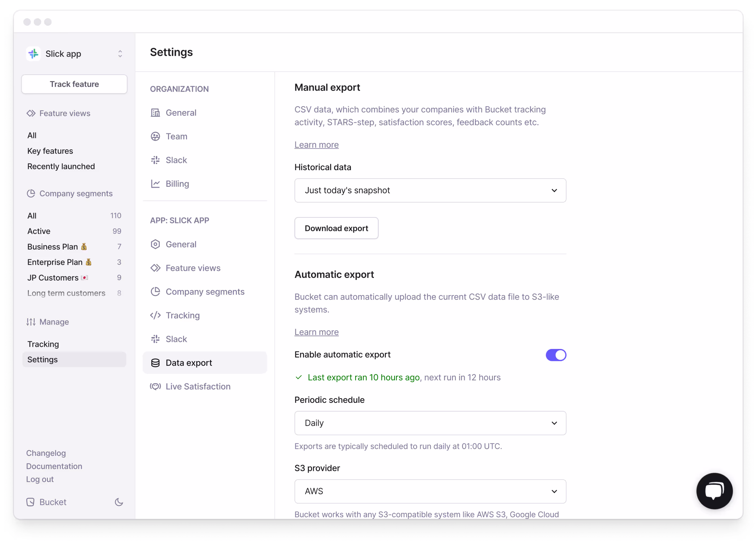This screenshot has height=543, width=756.
Task: Click the App Slack icon in settings menu
Action: point(155,339)
